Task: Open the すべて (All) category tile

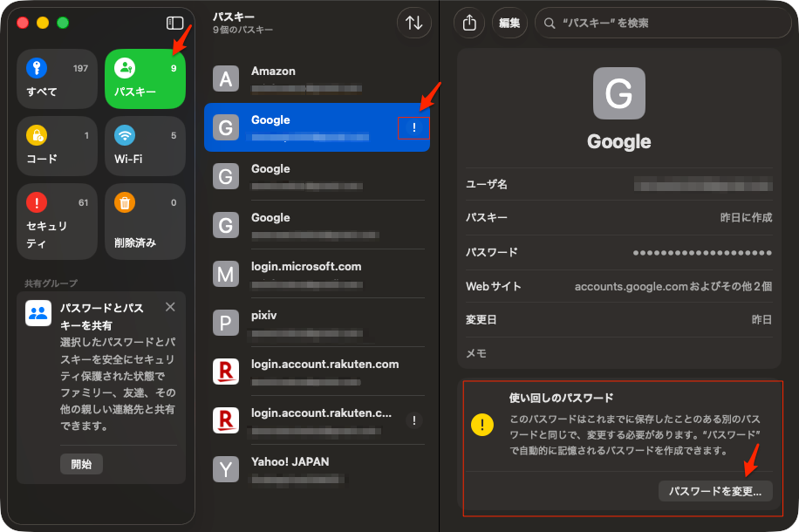Action: point(57,78)
